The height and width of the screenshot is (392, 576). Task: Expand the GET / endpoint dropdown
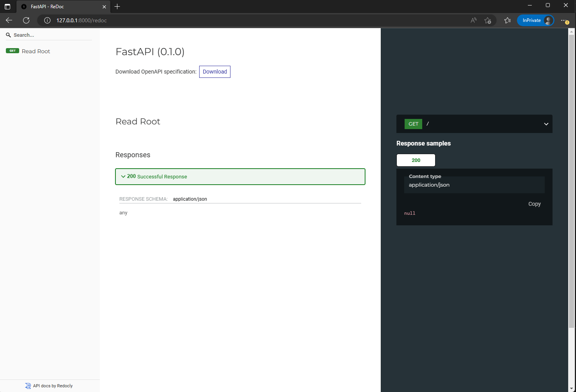pos(546,124)
